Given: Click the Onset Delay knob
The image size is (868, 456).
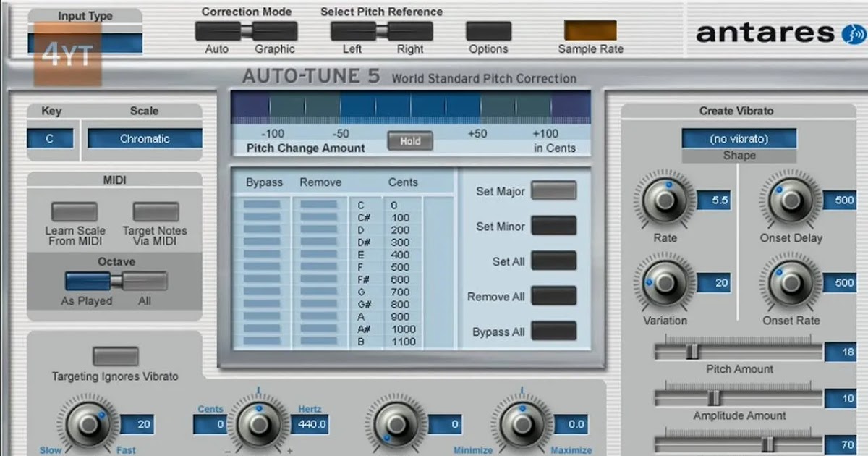Looking at the screenshot, I should [791, 200].
